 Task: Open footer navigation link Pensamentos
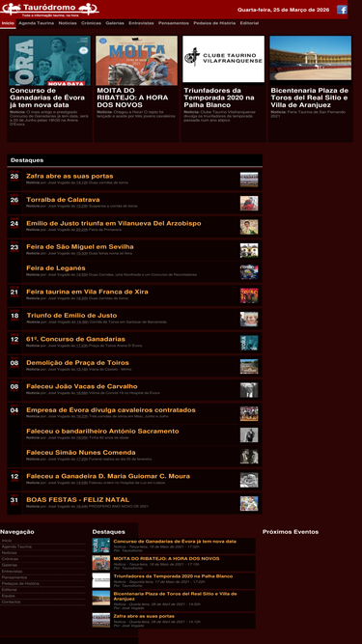[x=14, y=577]
